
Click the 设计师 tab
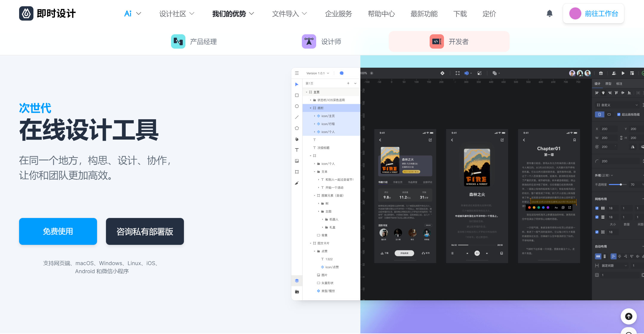(x=322, y=41)
